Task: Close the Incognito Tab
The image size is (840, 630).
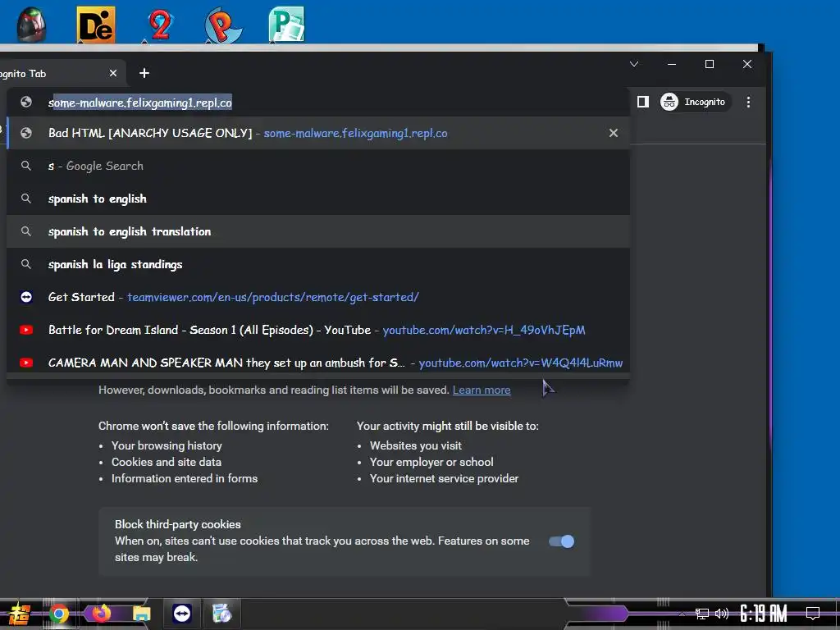Action: coord(113,73)
